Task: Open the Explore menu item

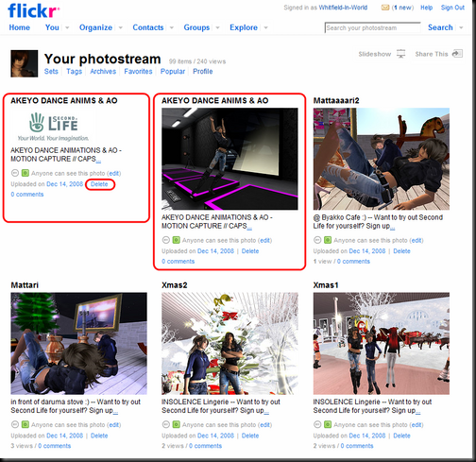Action: (x=244, y=27)
